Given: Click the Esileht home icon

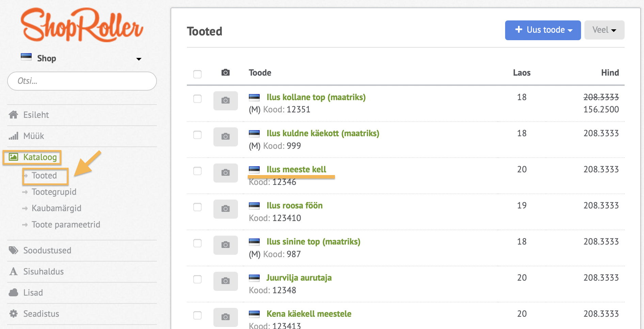Looking at the screenshot, I should (13, 115).
